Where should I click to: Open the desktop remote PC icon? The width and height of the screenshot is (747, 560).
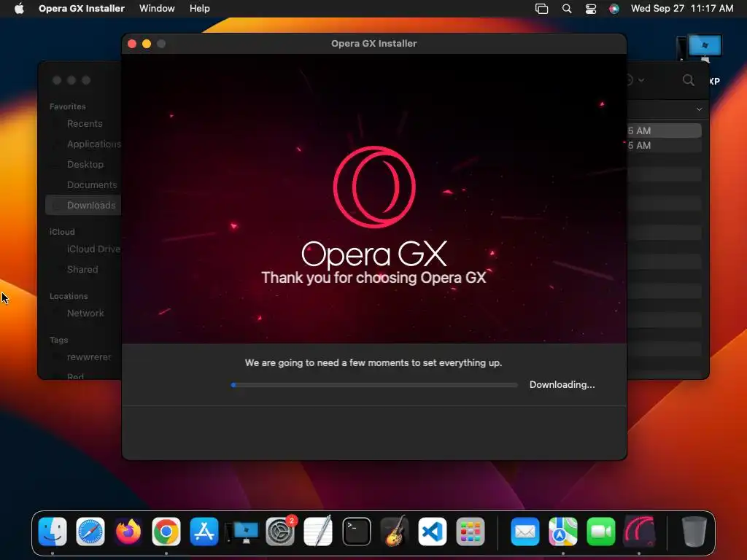(x=699, y=49)
